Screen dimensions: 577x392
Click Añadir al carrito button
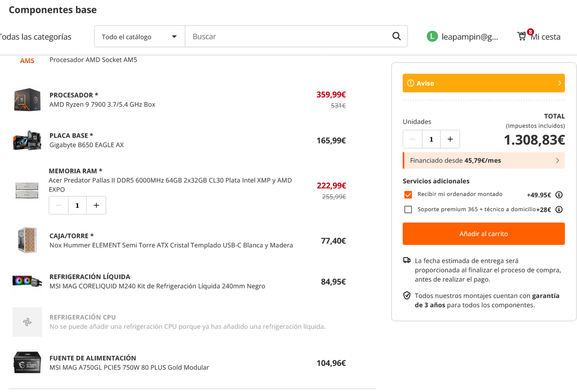pos(483,234)
